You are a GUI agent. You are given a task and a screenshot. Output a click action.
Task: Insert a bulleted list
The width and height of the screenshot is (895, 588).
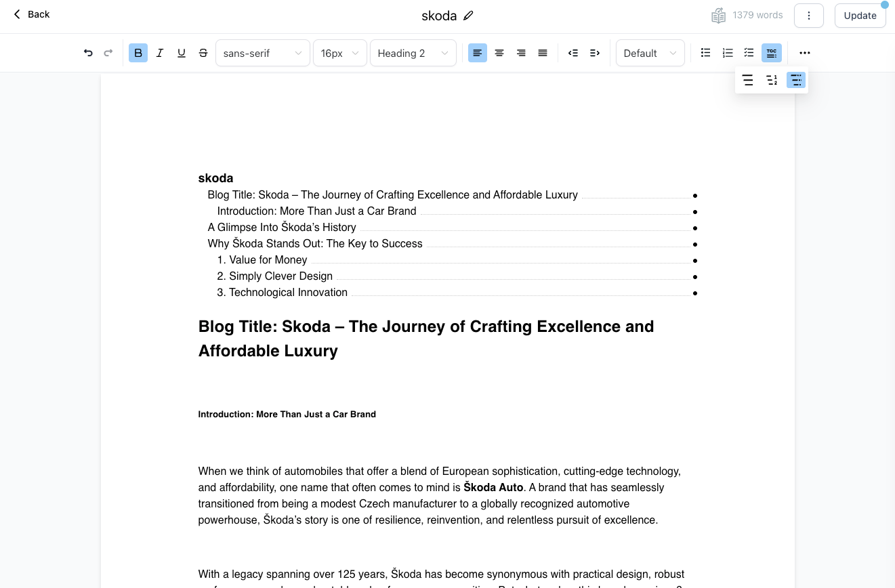(x=705, y=53)
